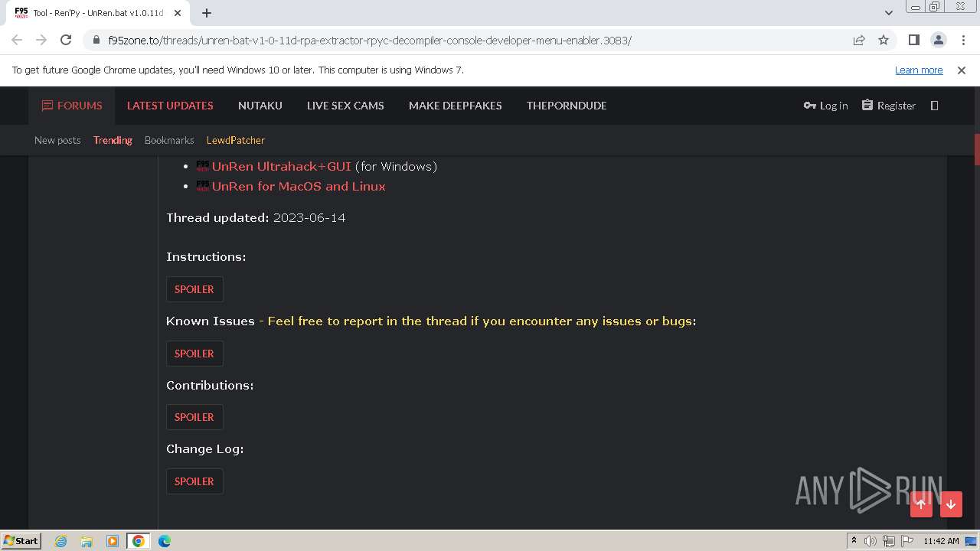Image resolution: width=980 pixels, height=551 pixels.
Task: Click Register
Action: (x=888, y=106)
